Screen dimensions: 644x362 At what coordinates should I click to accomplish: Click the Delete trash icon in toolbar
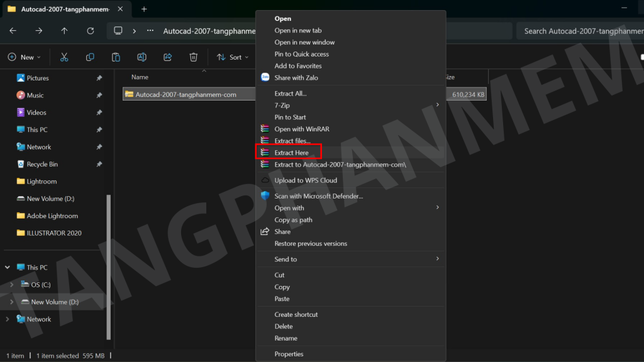[194, 57]
